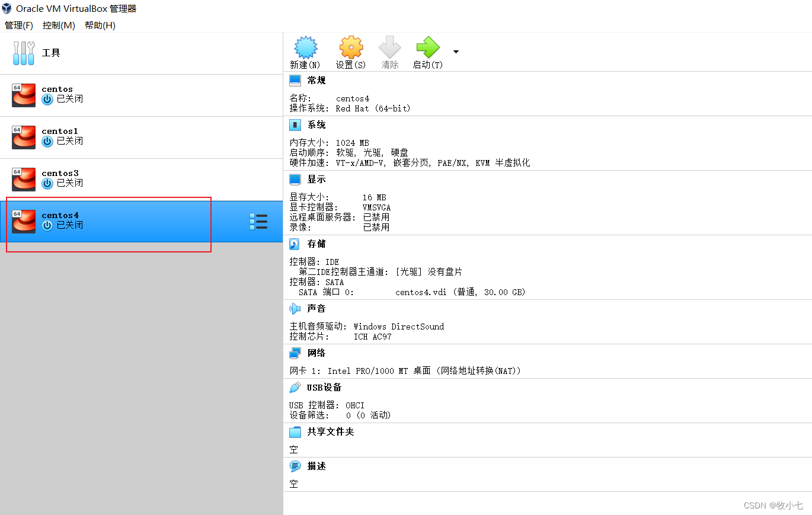
Task: Click the New (新建) toolbar icon
Action: tap(306, 47)
